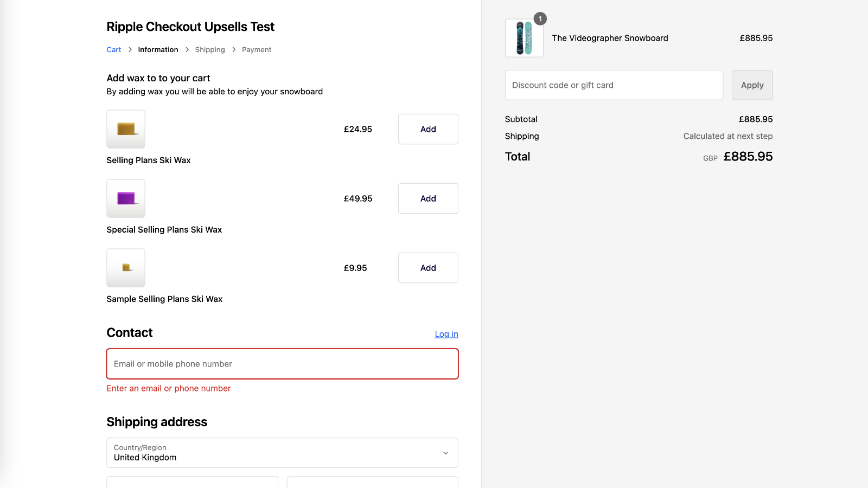
Task: Click the quantity badge on the snowboard thumbnail
Action: [540, 18]
